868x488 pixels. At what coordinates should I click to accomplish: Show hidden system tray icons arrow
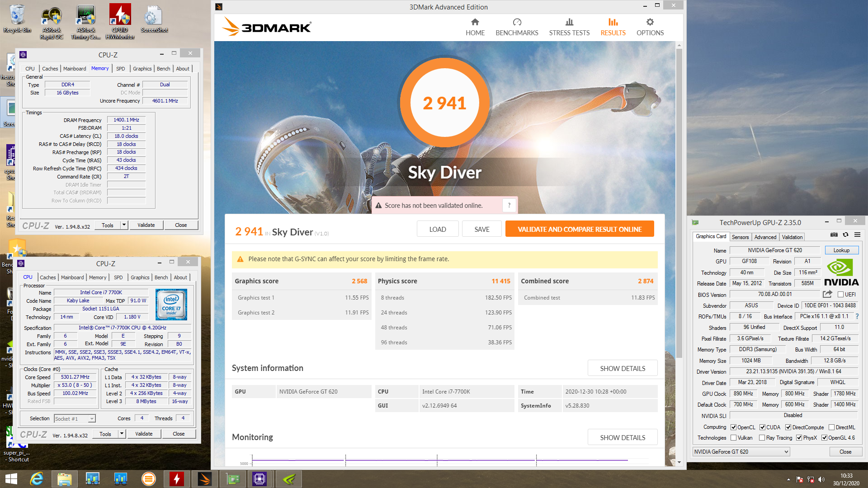788,479
